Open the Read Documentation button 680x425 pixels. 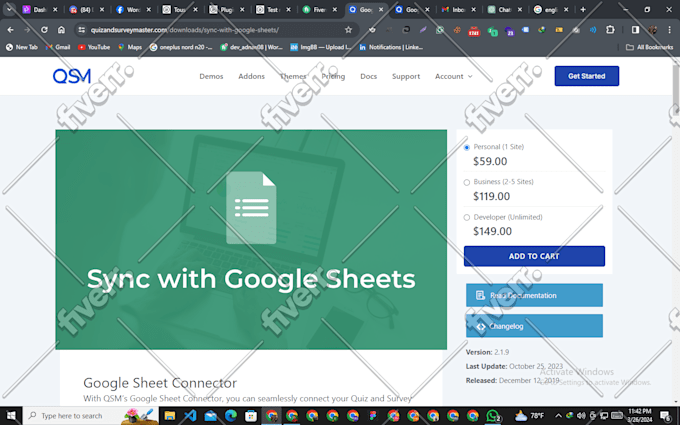coord(534,295)
